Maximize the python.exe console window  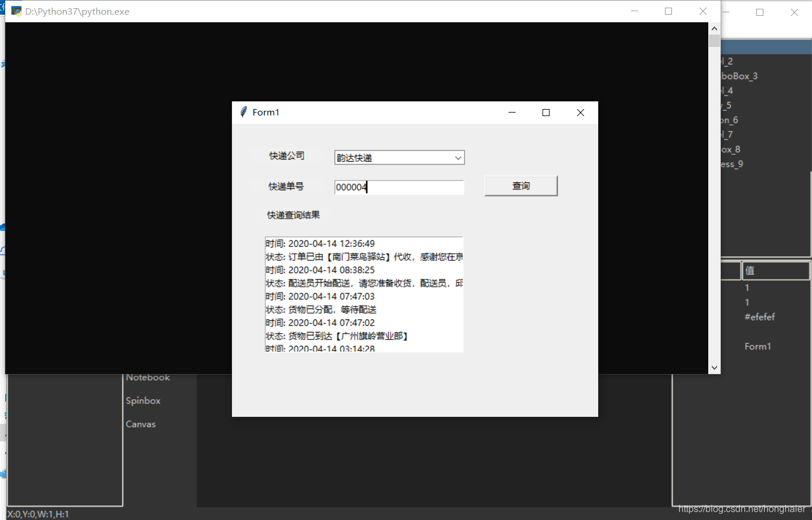point(668,11)
